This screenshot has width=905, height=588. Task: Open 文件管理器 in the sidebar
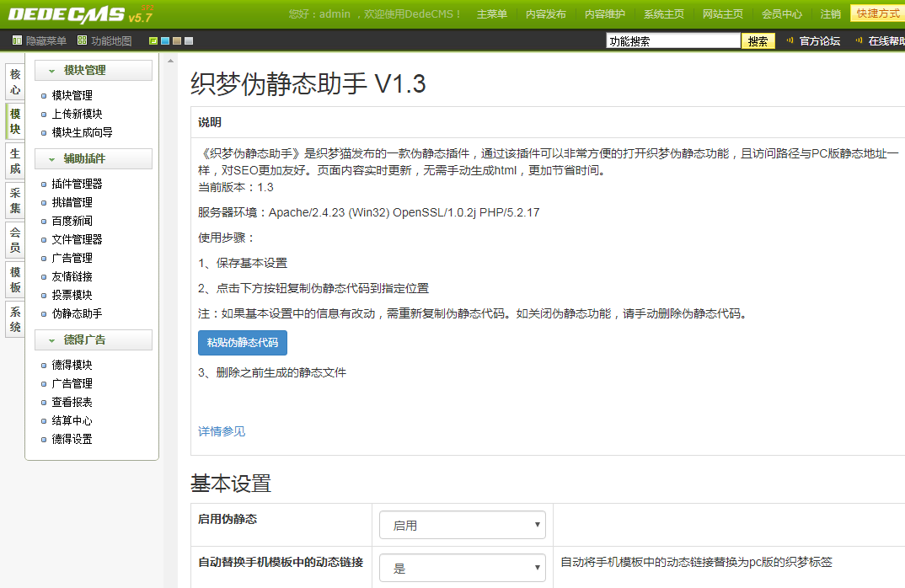point(77,239)
